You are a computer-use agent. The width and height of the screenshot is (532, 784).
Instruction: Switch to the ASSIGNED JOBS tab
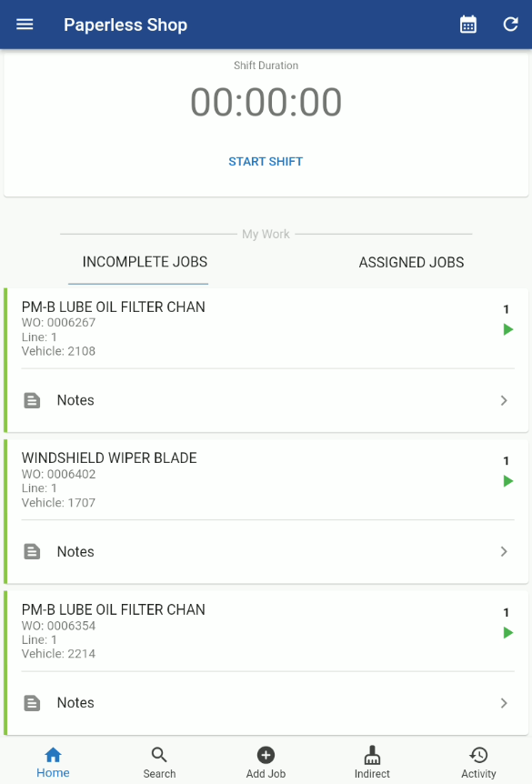[x=411, y=262]
